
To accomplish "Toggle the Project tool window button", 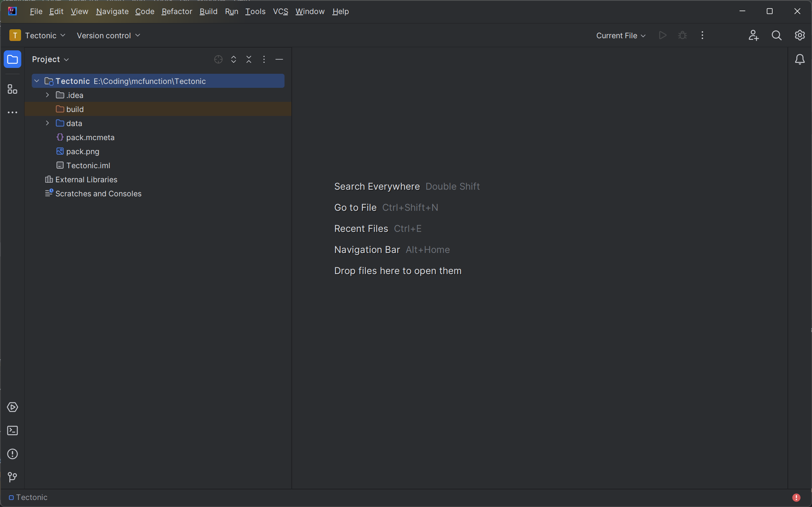I will (x=12, y=59).
